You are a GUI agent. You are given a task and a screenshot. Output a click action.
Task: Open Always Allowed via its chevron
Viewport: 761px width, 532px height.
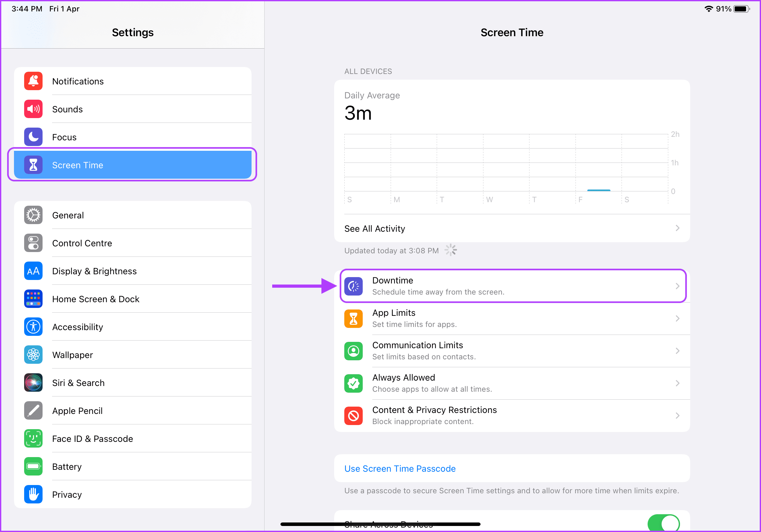pyautogui.click(x=677, y=383)
